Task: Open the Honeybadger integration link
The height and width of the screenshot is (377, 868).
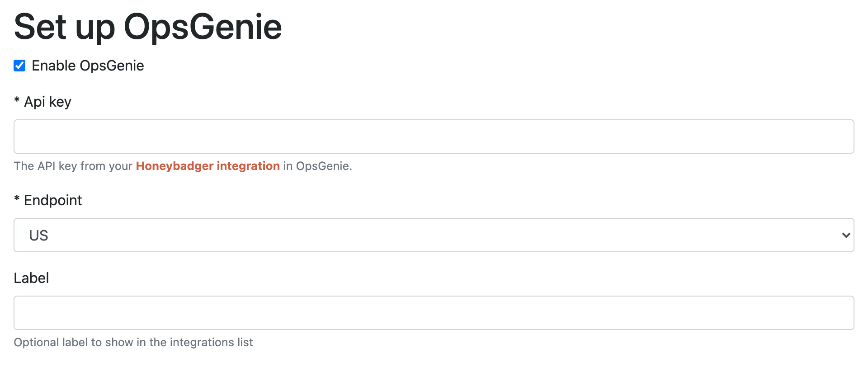Action: point(208,166)
